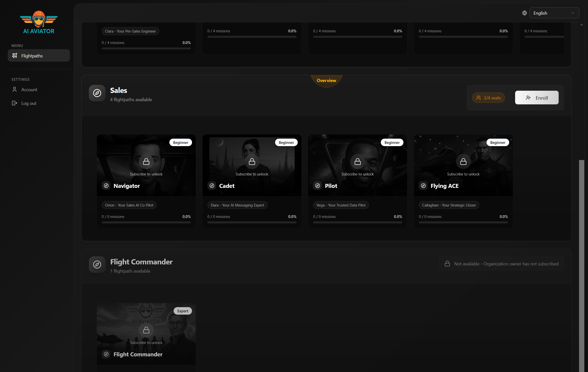Click the Sales section compass icon
The width and height of the screenshot is (588, 372).
tap(97, 93)
